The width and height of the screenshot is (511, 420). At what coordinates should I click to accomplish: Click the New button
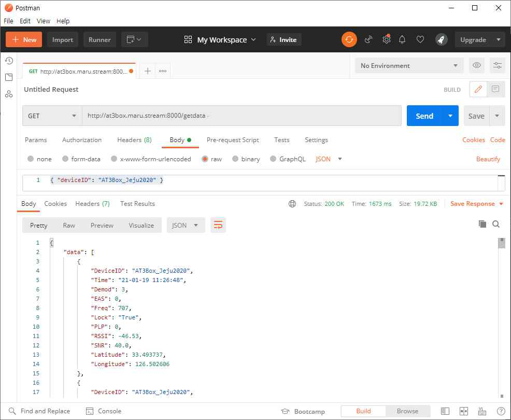click(x=24, y=40)
